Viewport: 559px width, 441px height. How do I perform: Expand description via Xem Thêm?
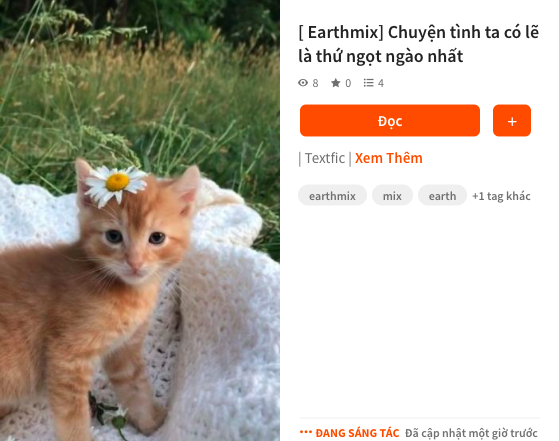click(389, 158)
